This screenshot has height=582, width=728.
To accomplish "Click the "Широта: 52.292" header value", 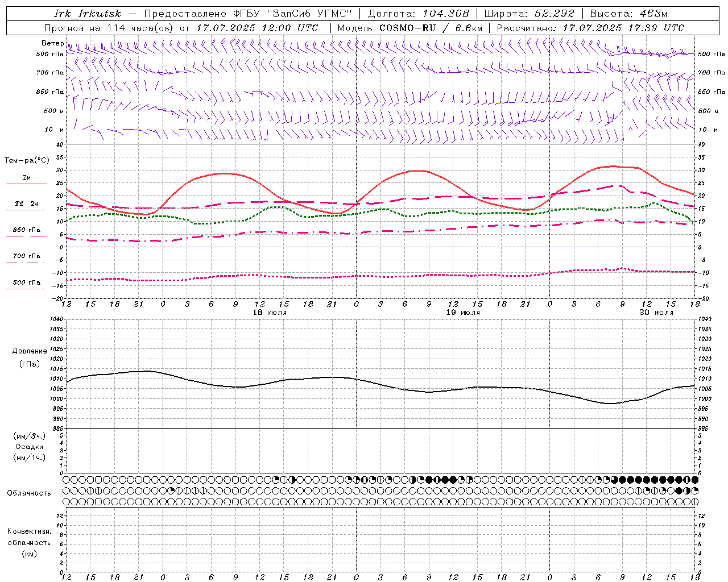I will coord(530,14).
